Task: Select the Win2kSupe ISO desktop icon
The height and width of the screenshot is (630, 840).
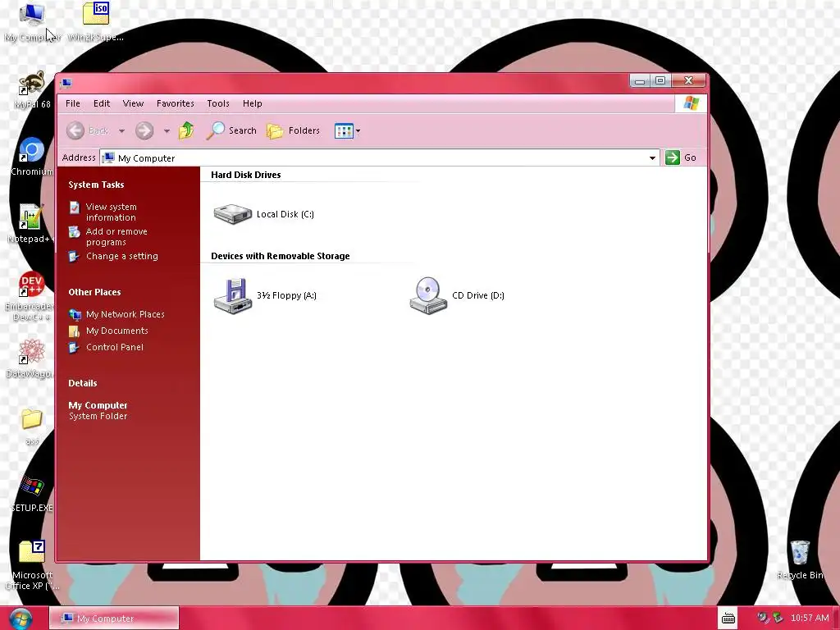Action: [96, 22]
